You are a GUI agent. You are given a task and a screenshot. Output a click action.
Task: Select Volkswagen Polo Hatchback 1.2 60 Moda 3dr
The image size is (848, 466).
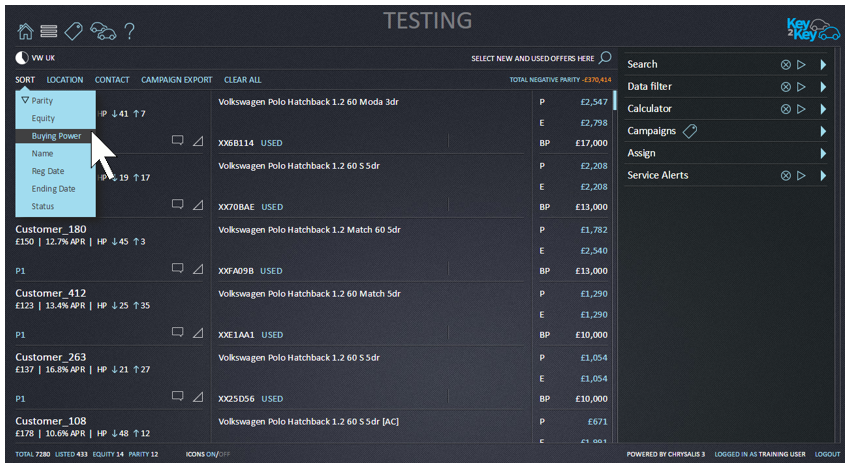click(308, 102)
